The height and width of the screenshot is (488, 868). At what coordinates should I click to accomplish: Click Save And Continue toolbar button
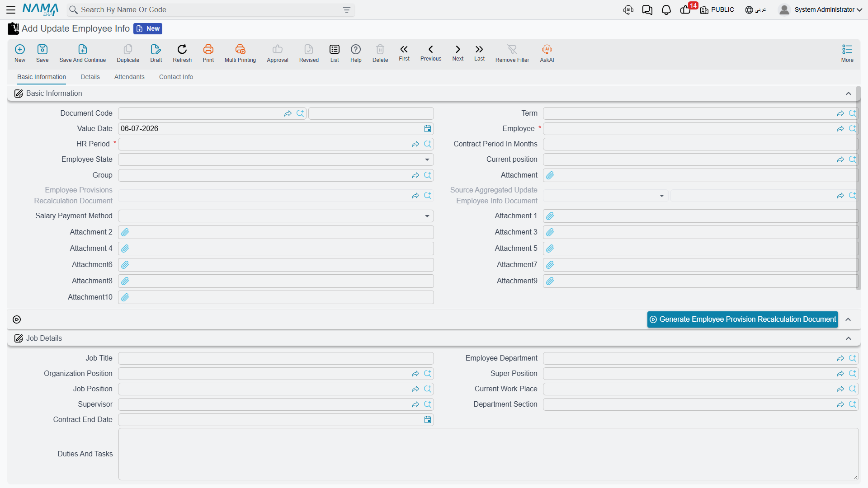click(83, 53)
